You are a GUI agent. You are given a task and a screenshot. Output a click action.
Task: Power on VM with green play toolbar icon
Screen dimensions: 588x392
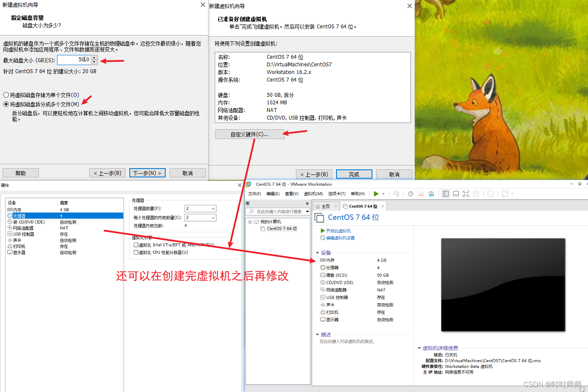(x=376, y=194)
